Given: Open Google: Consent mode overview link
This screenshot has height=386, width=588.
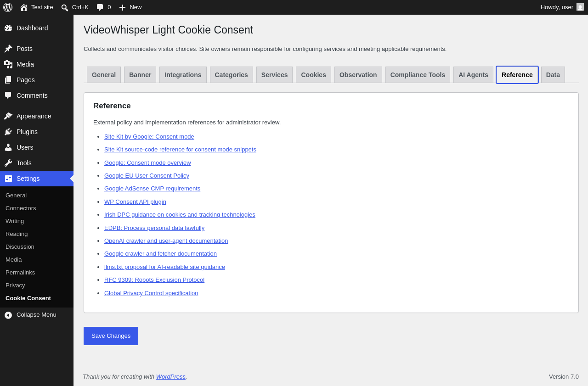Looking at the screenshot, I should pos(147,162).
